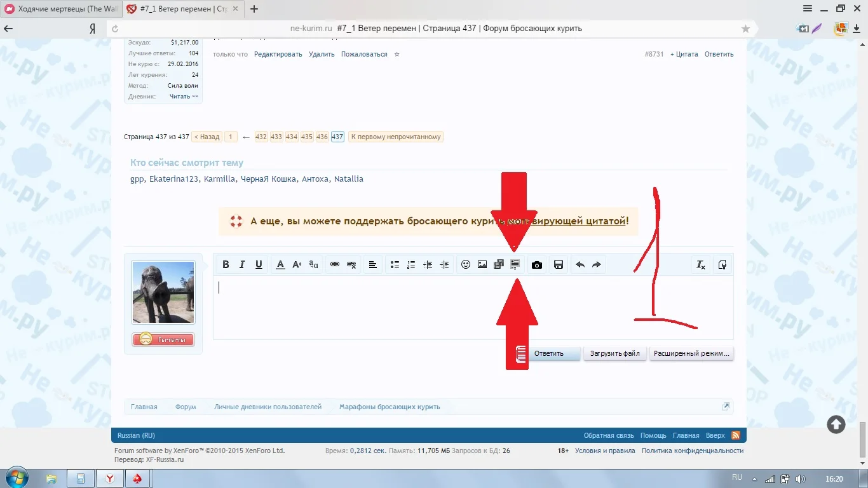This screenshot has width=868, height=488.
Task: Open the browser downloads arrow icon
Action: tap(858, 29)
